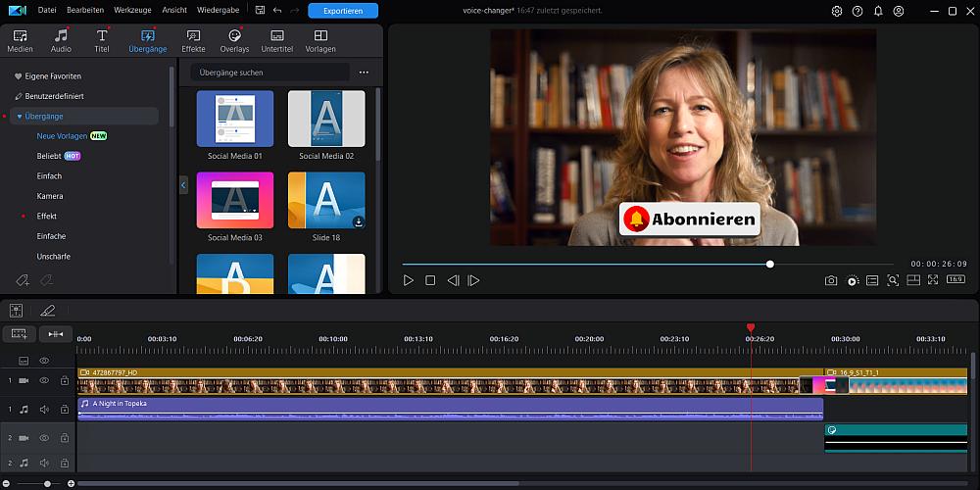980x490 pixels.
Task: Click the preview zoom magnifier icon
Action: click(893, 280)
